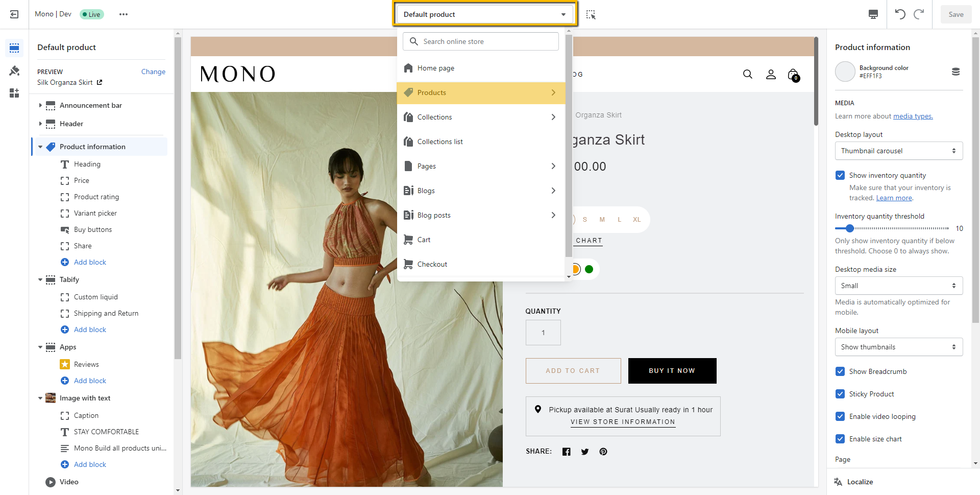Click the Image with text thumbnail icon
The height and width of the screenshot is (495, 980).
click(x=51, y=398)
